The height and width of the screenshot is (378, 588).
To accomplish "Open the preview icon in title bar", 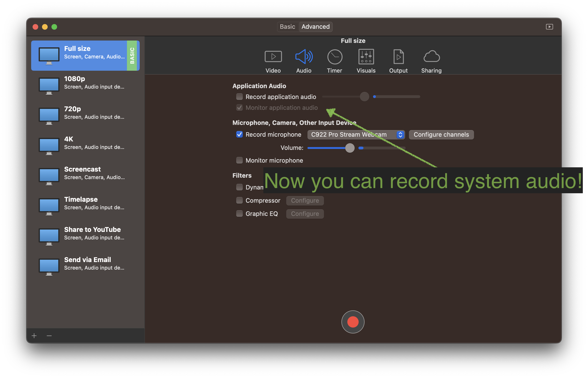I will point(550,26).
